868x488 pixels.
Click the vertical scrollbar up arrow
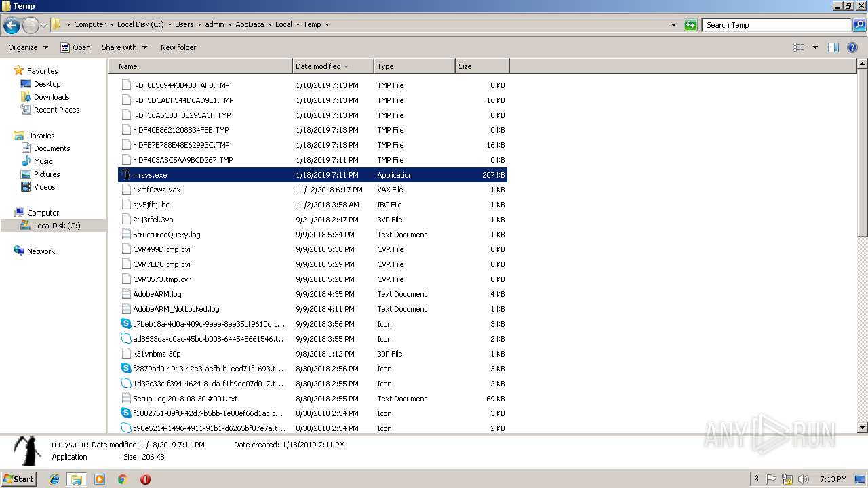863,64
